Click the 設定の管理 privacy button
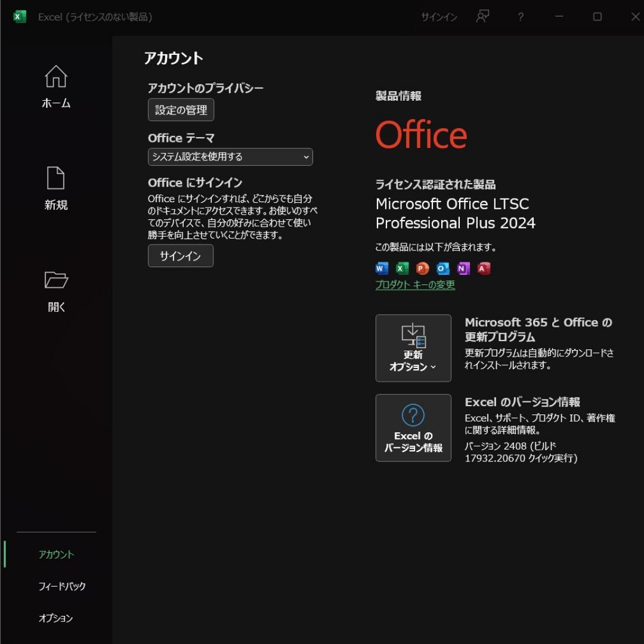This screenshot has height=644, width=644. tap(180, 110)
